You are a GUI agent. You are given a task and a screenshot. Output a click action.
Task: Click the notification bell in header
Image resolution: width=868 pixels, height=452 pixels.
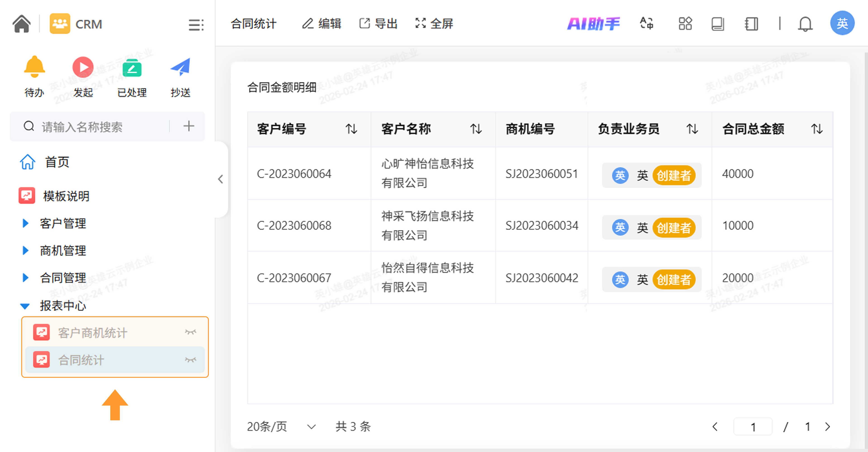click(805, 24)
